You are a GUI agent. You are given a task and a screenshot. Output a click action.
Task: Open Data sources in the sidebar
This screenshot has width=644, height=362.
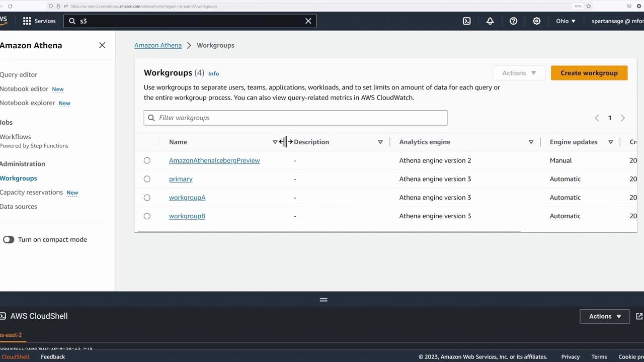(x=19, y=206)
